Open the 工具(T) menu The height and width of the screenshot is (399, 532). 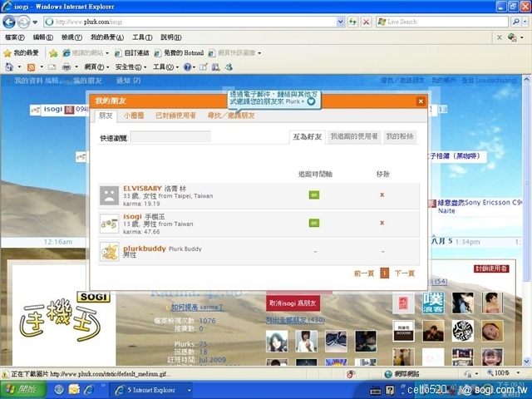[142, 37]
